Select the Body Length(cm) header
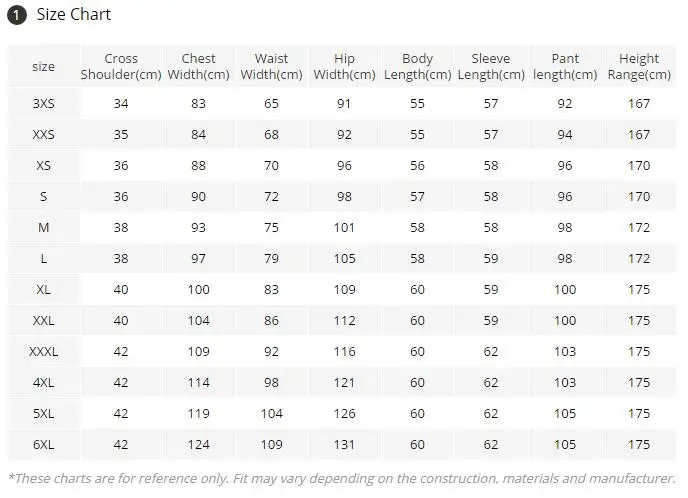The height and width of the screenshot is (498, 688). 417,67
